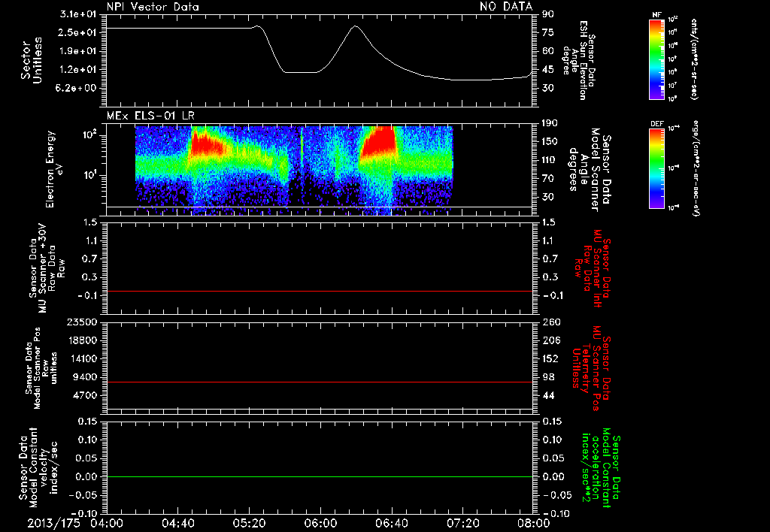Click the '06:00' time tick label

320,523
